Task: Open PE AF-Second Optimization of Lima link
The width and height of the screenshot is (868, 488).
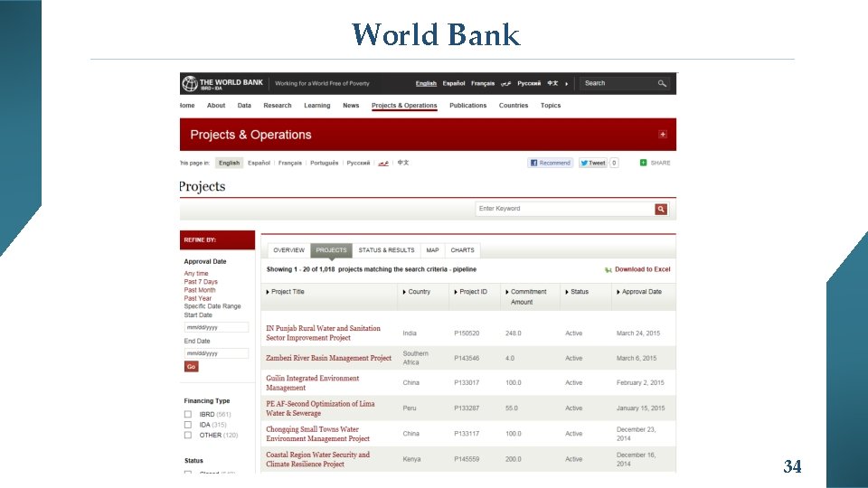Action: 320,408
